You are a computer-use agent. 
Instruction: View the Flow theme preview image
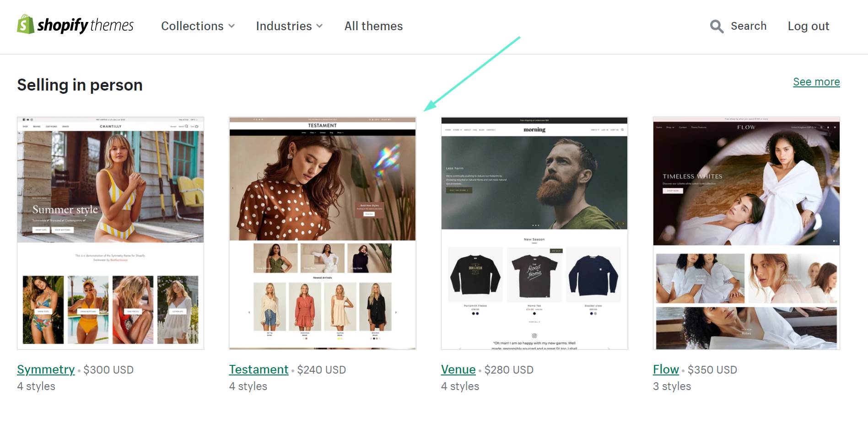coord(746,233)
